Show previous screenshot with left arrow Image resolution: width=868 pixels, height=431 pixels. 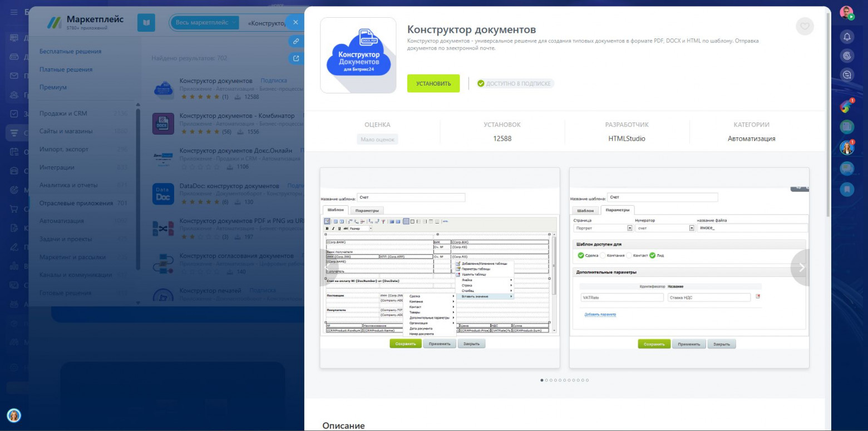tap(328, 267)
